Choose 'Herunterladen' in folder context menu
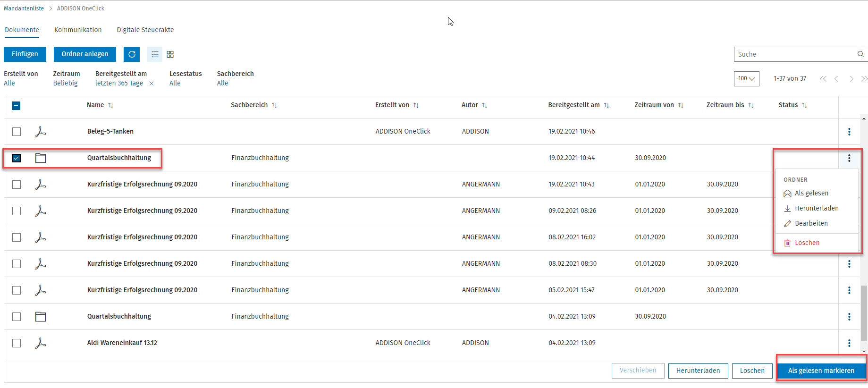This screenshot has height=388, width=868. tap(817, 209)
